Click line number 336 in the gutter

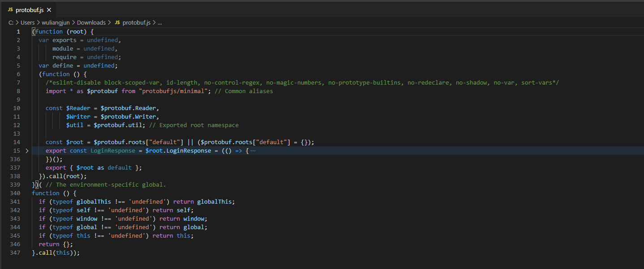click(15, 159)
